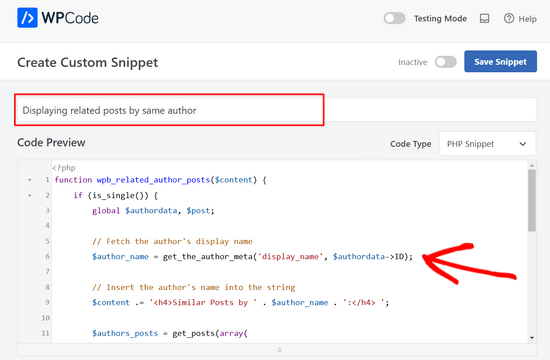Toggle Testing Mode switch
Image resolution: width=550 pixels, height=360 pixels.
point(394,18)
